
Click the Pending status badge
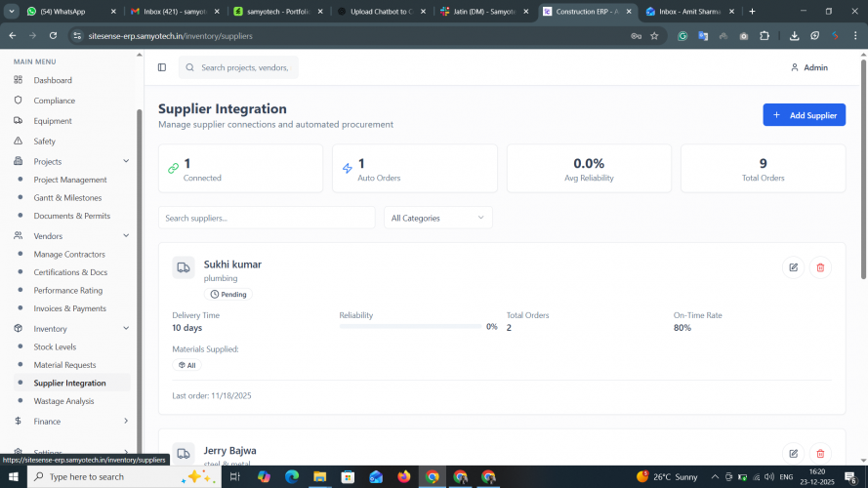pyautogui.click(x=228, y=295)
